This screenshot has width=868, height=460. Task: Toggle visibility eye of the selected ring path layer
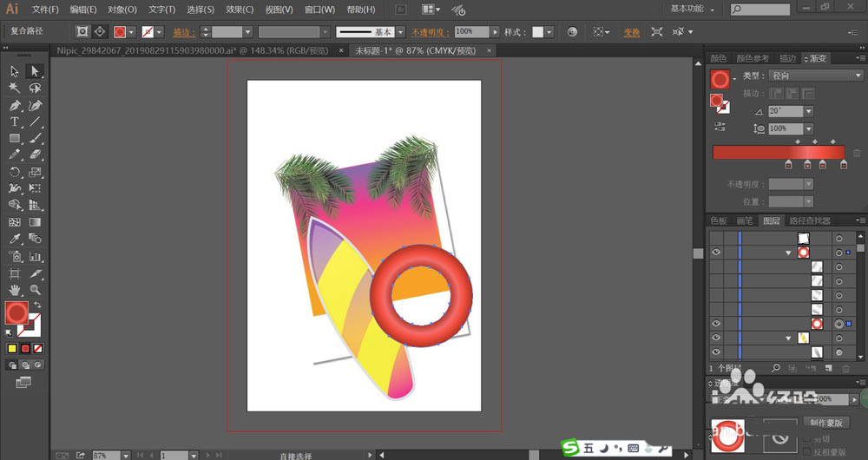[x=716, y=324]
